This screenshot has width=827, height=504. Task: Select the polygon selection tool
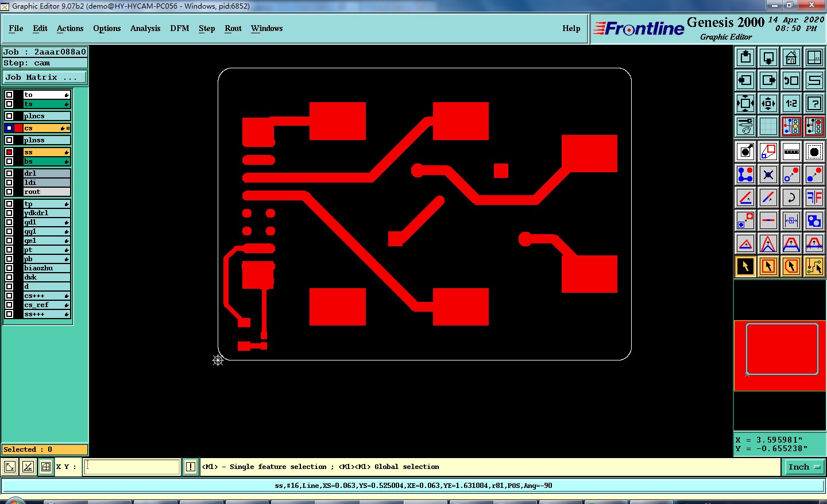click(x=791, y=266)
